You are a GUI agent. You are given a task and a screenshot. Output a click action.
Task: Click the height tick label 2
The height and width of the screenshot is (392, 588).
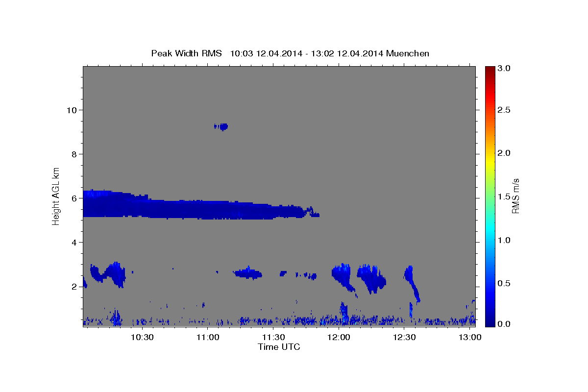[73, 286]
